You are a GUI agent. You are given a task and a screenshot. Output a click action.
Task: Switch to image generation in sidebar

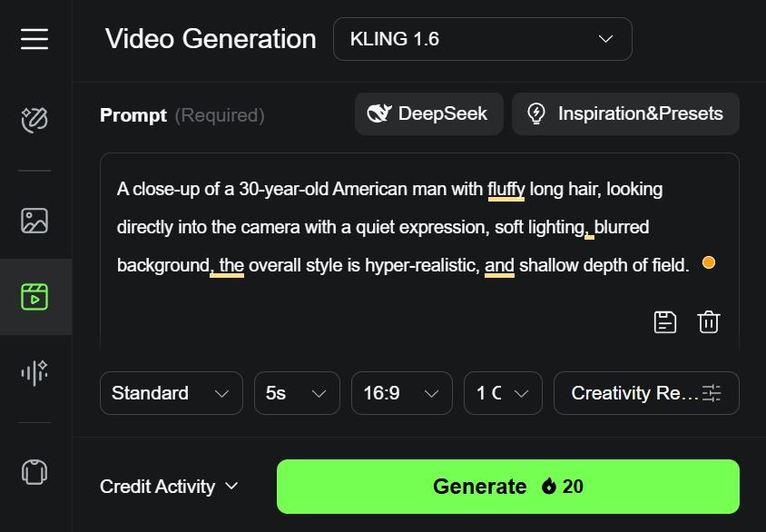[x=34, y=221]
